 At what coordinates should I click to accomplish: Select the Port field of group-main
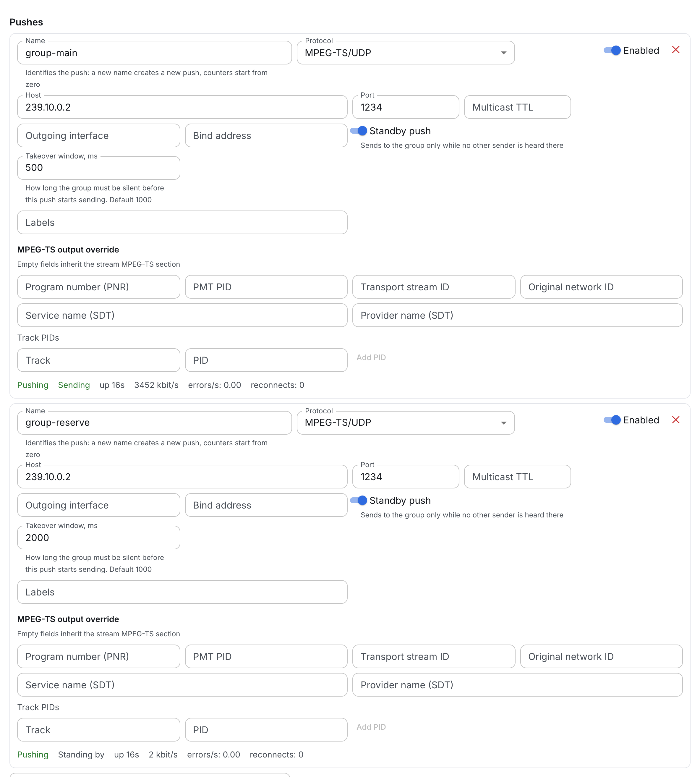(x=405, y=107)
